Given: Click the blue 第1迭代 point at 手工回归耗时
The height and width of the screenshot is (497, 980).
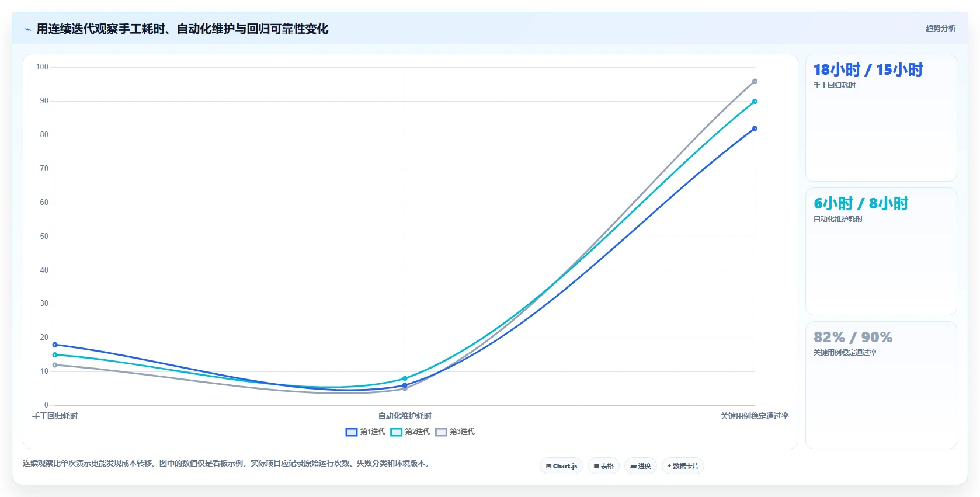Looking at the screenshot, I should tap(55, 345).
